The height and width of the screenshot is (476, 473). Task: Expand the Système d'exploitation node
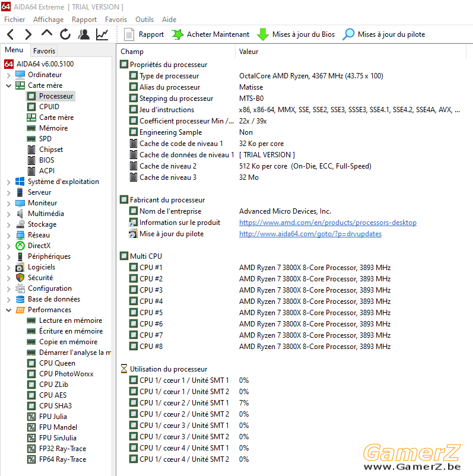point(8,182)
